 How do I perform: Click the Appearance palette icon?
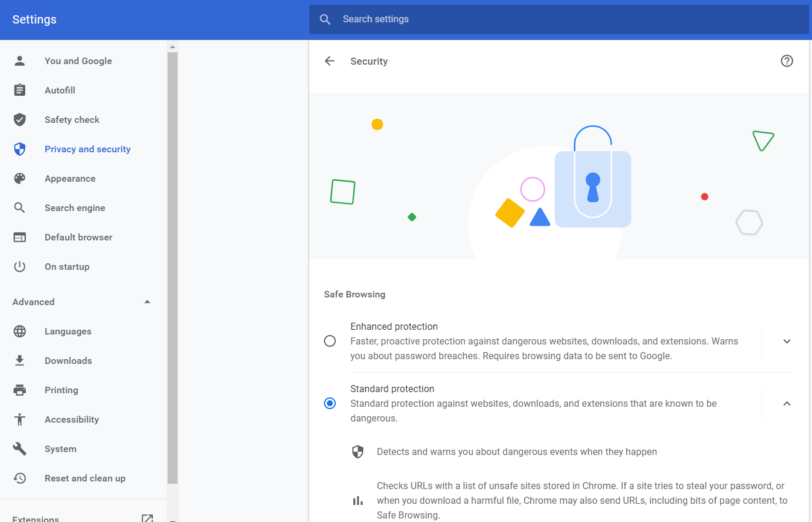(20, 179)
